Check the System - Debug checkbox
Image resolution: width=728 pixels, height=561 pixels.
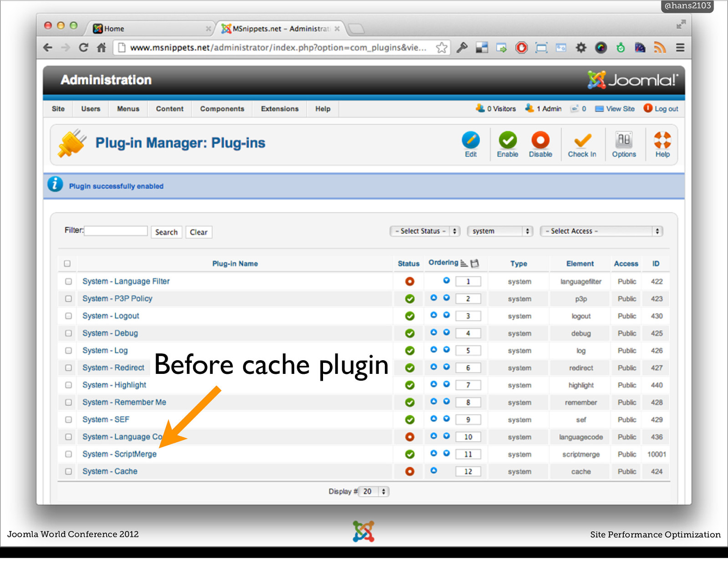pyautogui.click(x=68, y=333)
